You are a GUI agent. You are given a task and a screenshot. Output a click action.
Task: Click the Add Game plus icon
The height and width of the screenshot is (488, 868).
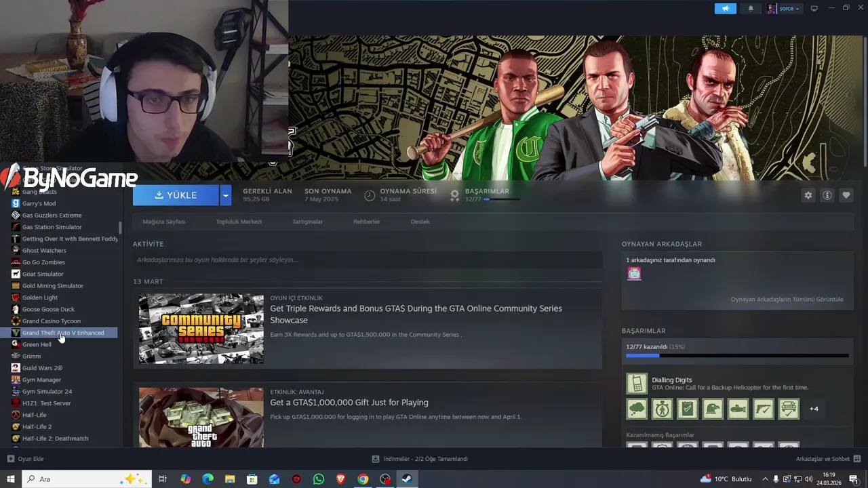click(11, 459)
